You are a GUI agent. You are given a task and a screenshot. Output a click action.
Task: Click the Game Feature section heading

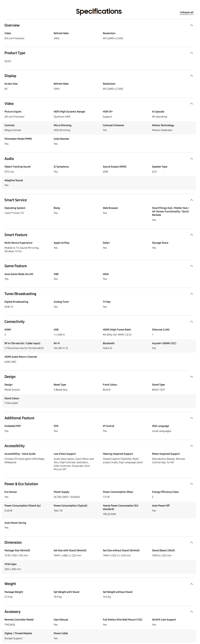pos(15,266)
